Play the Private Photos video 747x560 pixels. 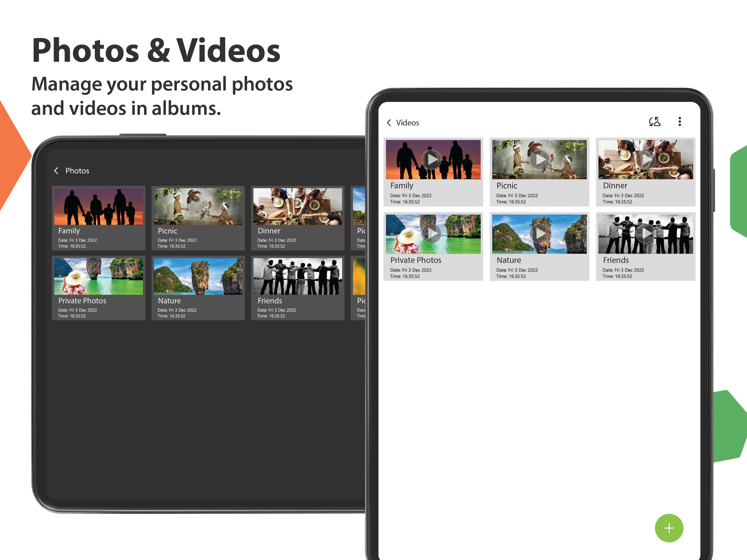(432, 233)
